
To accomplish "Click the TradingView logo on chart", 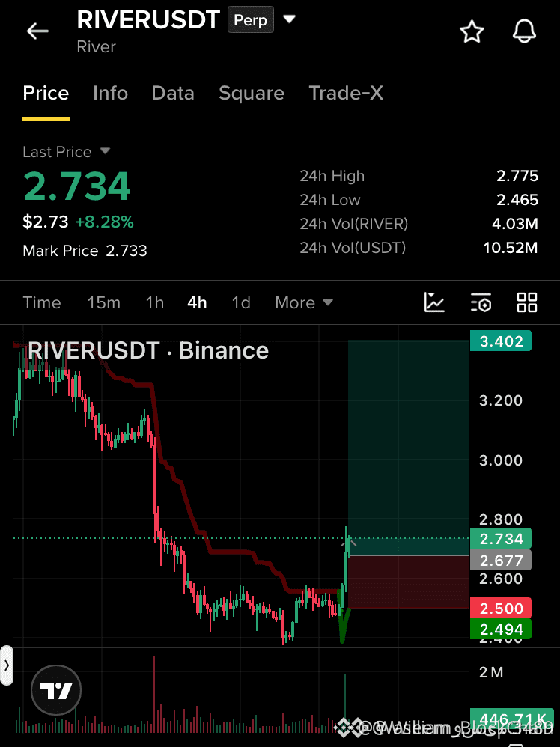I will [56, 690].
